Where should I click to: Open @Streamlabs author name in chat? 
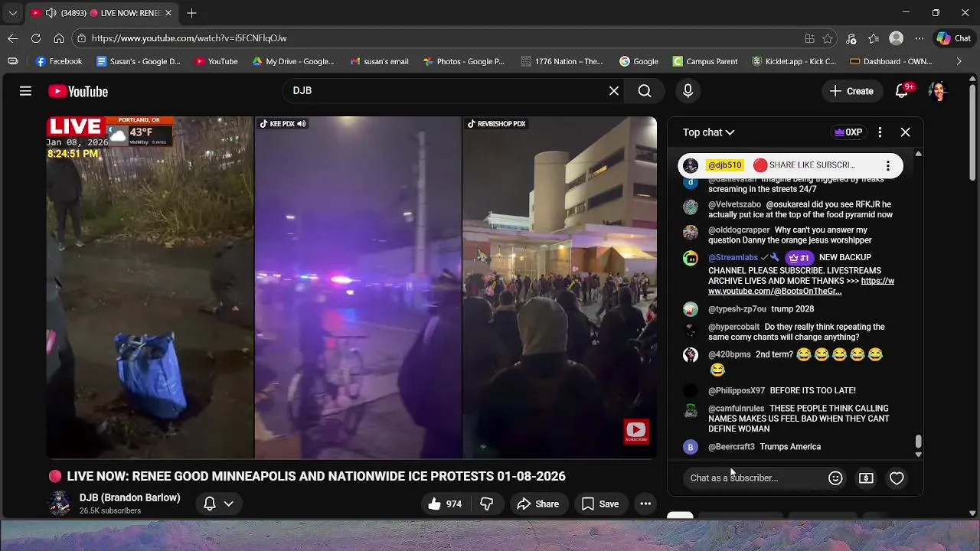pyautogui.click(x=733, y=258)
